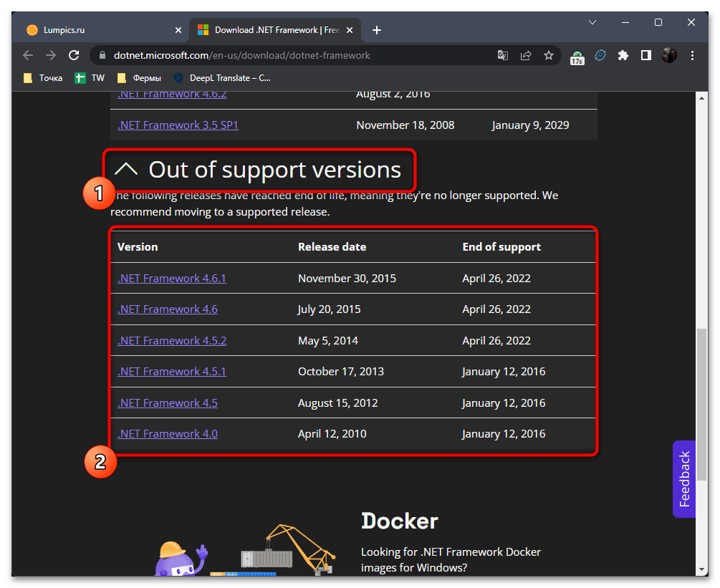Click the 'January 9, 2029' end date
The width and height of the screenshot is (720, 588).
tap(530, 125)
